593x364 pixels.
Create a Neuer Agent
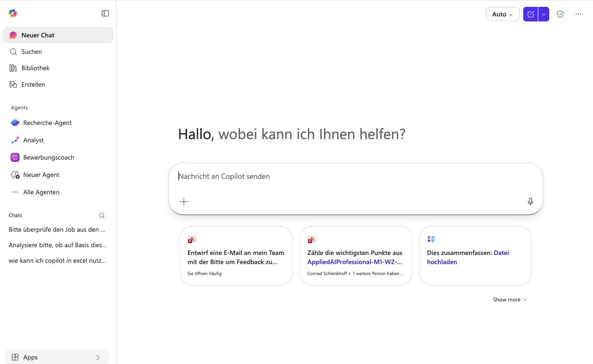tap(58, 175)
